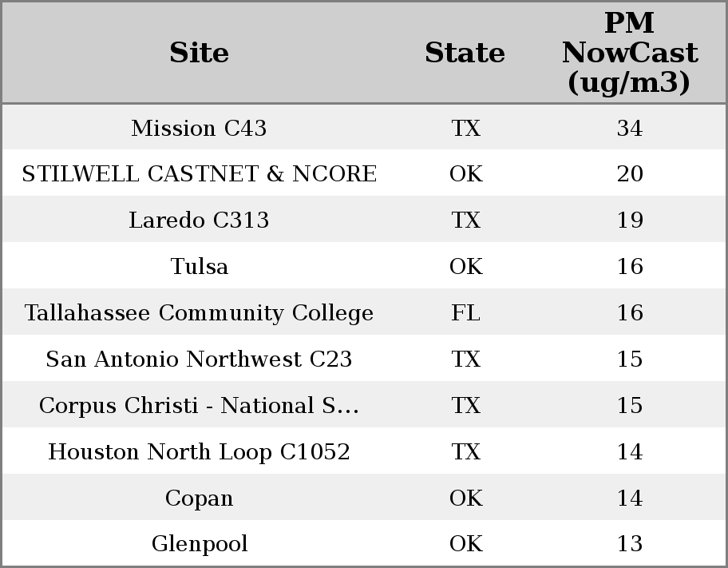Open the STILWELL CASTNET & NCORE site
The image size is (728, 568).
click(199, 174)
